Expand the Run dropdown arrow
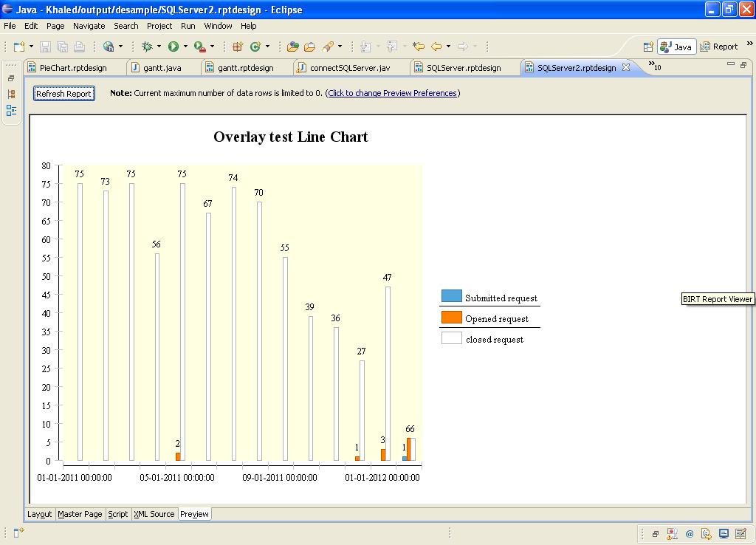 coord(185,47)
